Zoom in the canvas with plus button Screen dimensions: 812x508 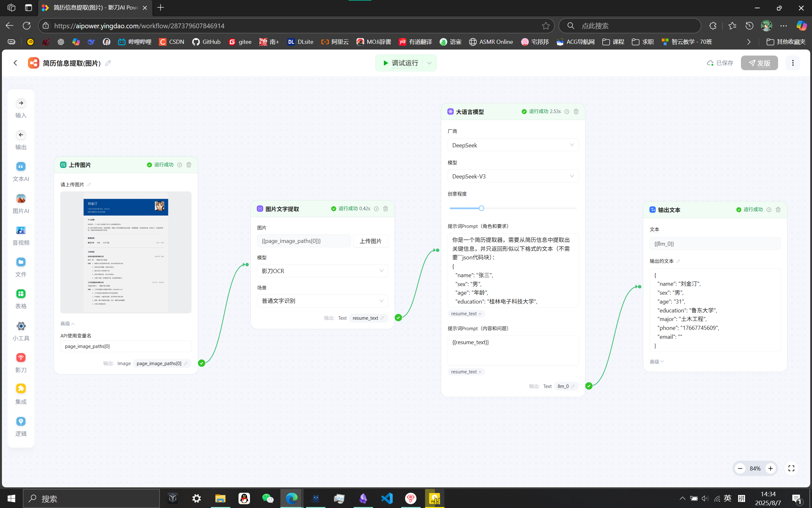tap(771, 468)
